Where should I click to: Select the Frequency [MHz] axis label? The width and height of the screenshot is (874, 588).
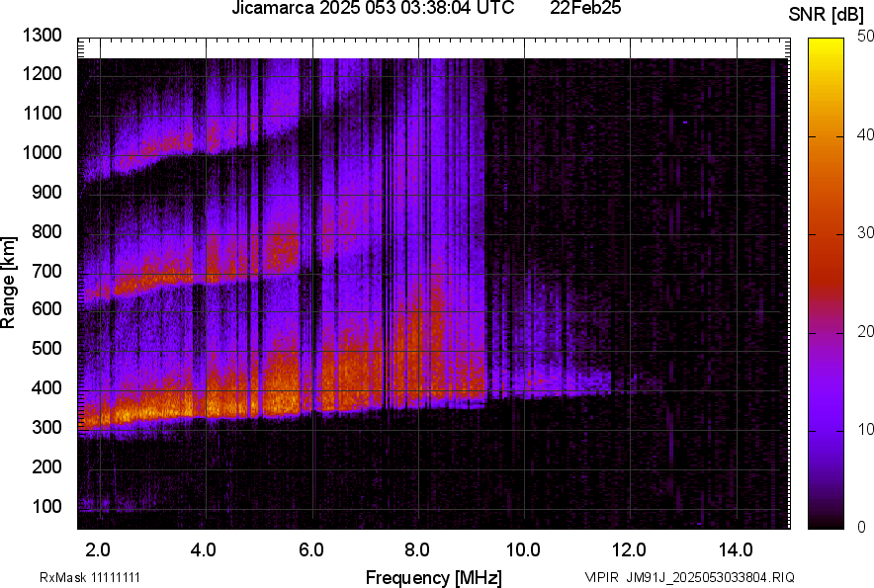click(x=433, y=577)
